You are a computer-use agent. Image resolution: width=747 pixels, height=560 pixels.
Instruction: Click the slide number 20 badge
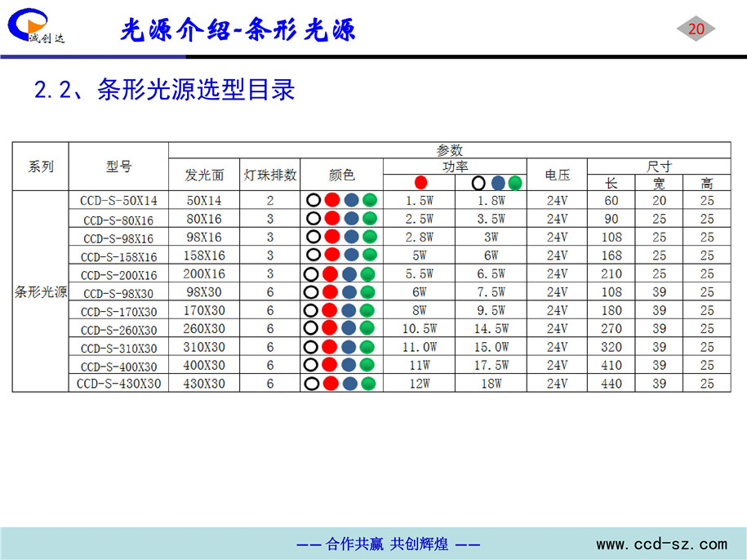coord(696,30)
